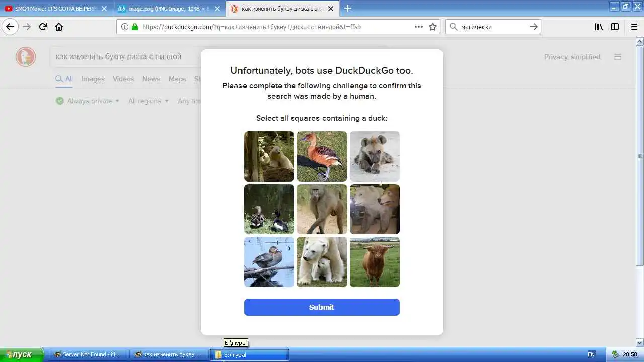Expand the All regions dropdown

[x=148, y=101]
